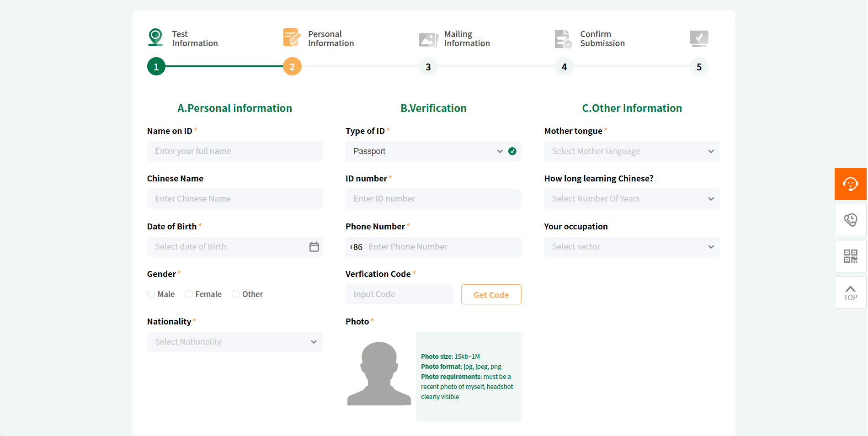Viewport: 868px width, 436px height.
Task: Click the Enter ID number field
Action: (433, 199)
